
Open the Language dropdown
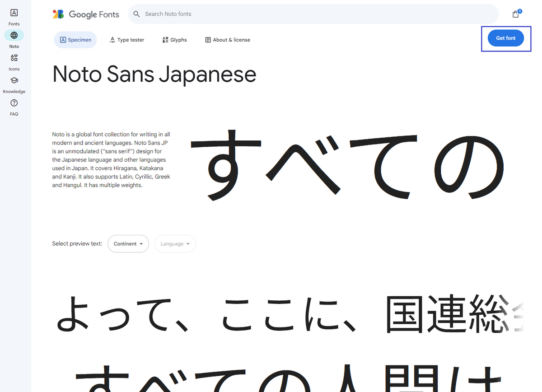click(175, 244)
